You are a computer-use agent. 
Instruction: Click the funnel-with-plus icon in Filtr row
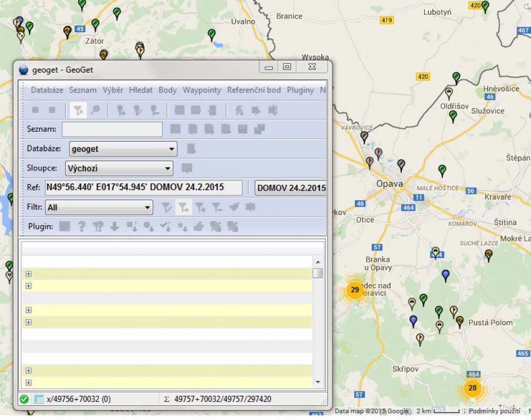(x=200, y=207)
